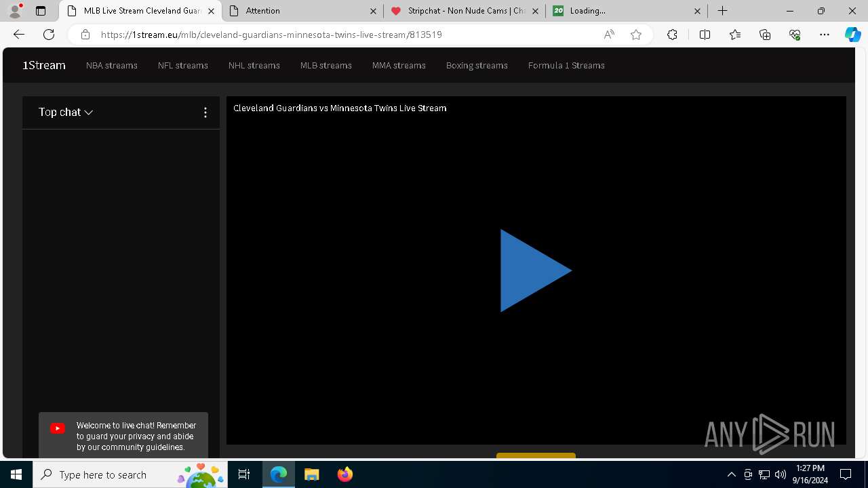Image resolution: width=868 pixels, height=488 pixels.
Task: Open MMA streams link
Action: [399, 66]
